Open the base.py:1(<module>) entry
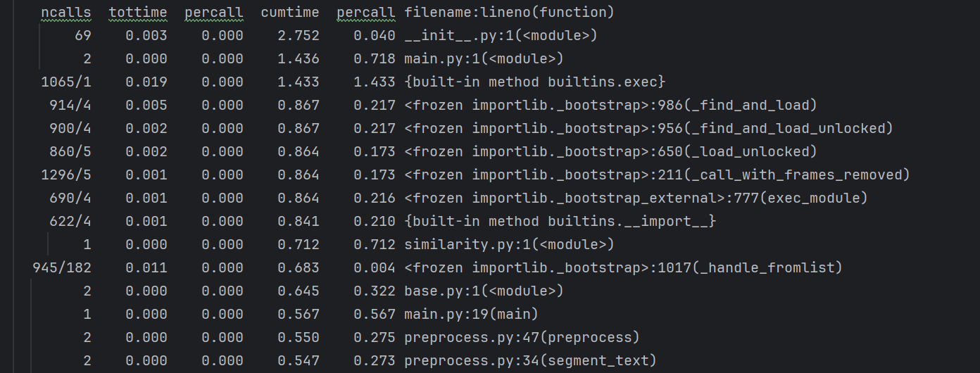 (484, 291)
